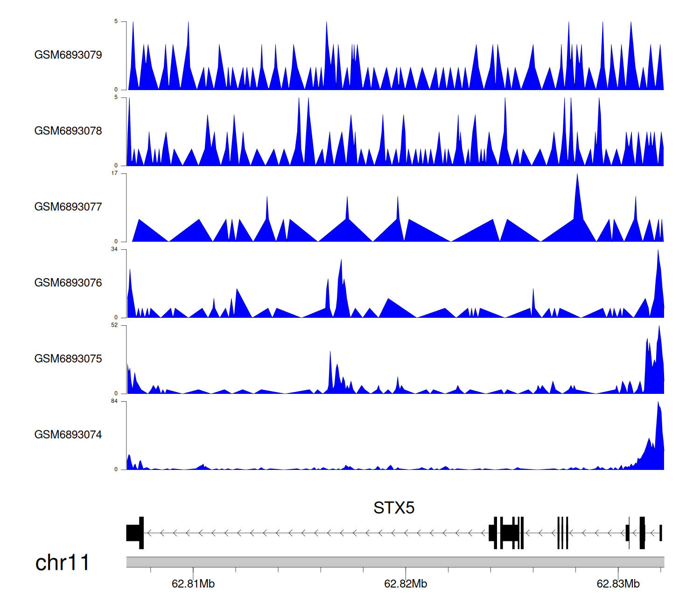
Task: Click the 62.83Mb axis position label
Action: coord(618,584)
